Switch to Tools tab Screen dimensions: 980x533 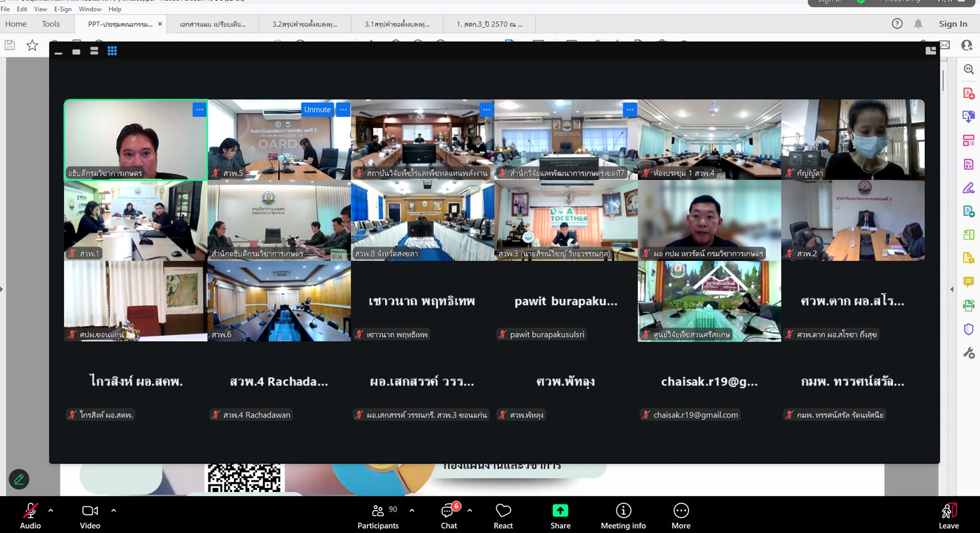click(x=50, y=24)
